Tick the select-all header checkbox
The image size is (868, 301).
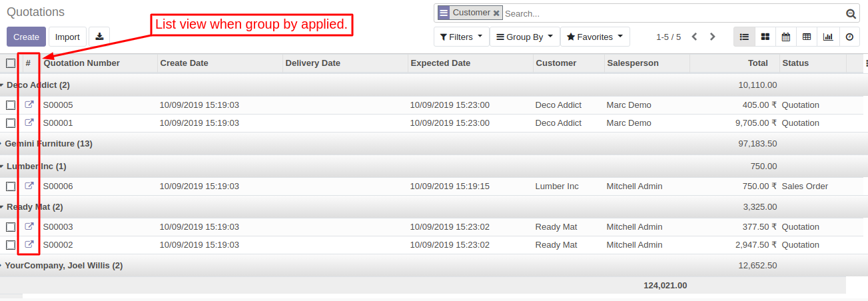(x=11, y=63)
